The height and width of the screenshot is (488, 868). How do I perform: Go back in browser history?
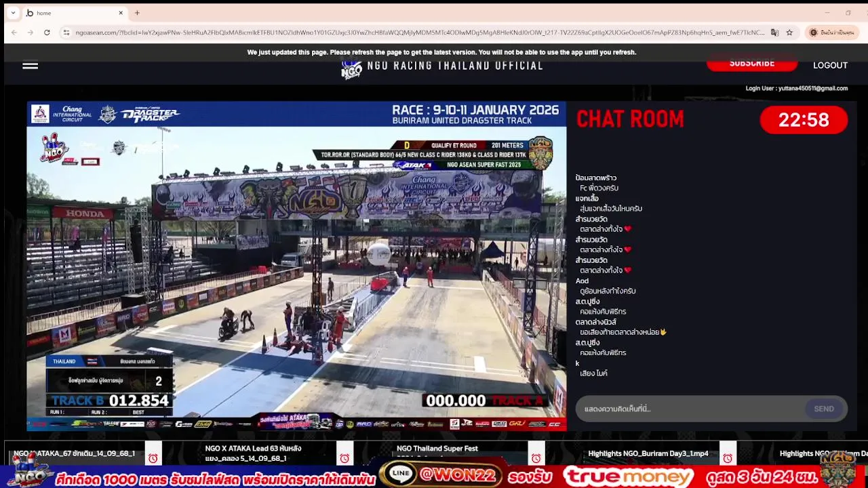pos(14,33)
